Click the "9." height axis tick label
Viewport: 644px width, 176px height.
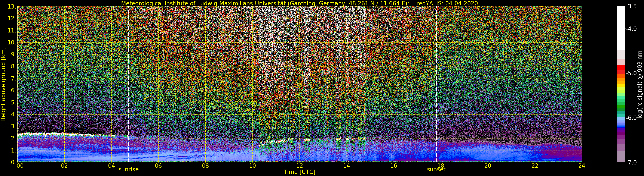pos(13,54)
